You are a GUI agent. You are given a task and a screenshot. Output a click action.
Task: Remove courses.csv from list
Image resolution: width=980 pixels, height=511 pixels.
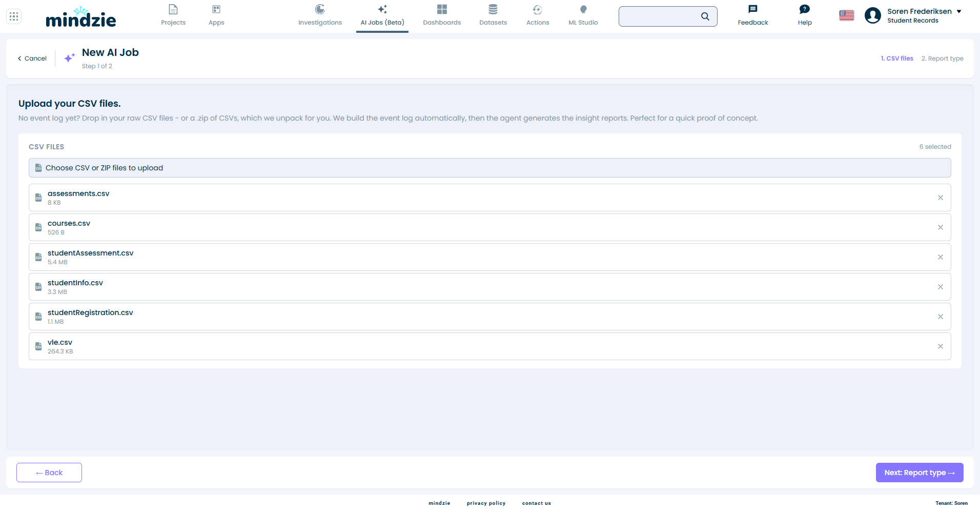(x=941, y=227)
